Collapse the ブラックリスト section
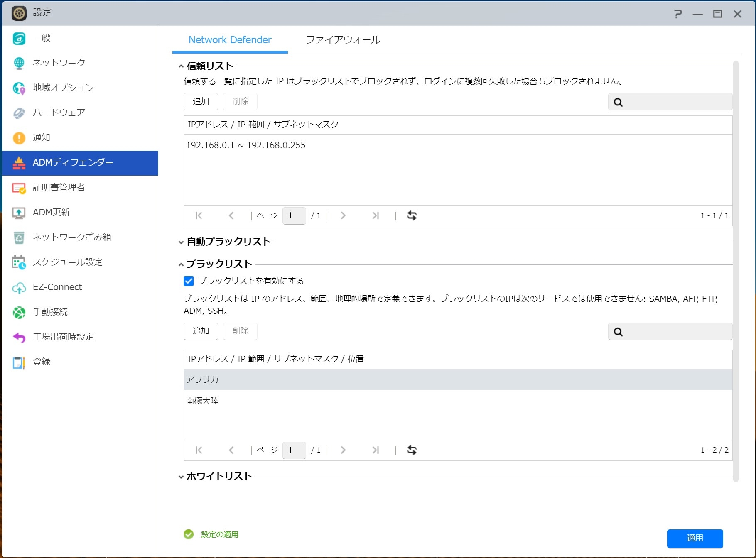The height and width of the screenshot is (558, 756). click(x=181, y=265)
